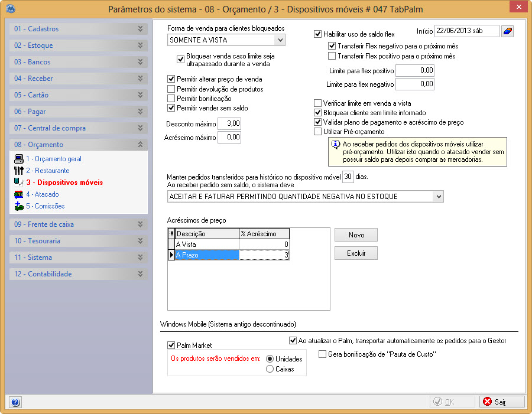
Task: Expand the 03 - Bancos section
Action: (x=79, y=62)
